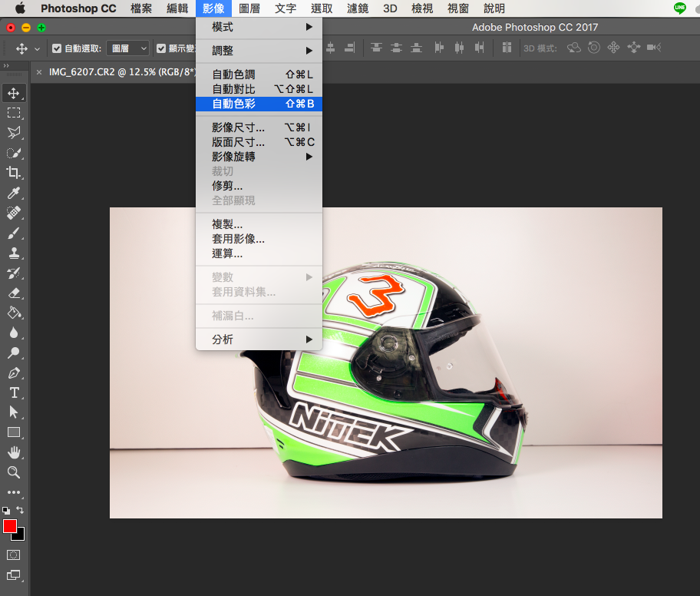
Task: Select the Crop tool
Action: coord(13,173)
